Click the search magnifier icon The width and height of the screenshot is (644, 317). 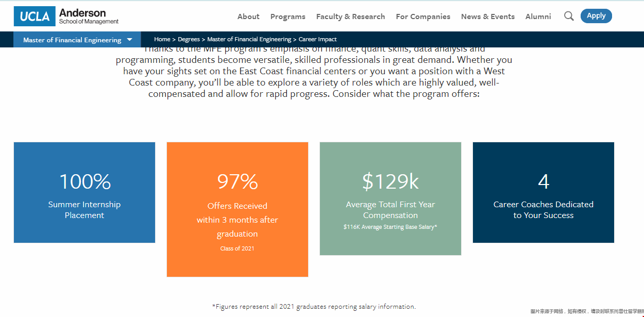569,16
